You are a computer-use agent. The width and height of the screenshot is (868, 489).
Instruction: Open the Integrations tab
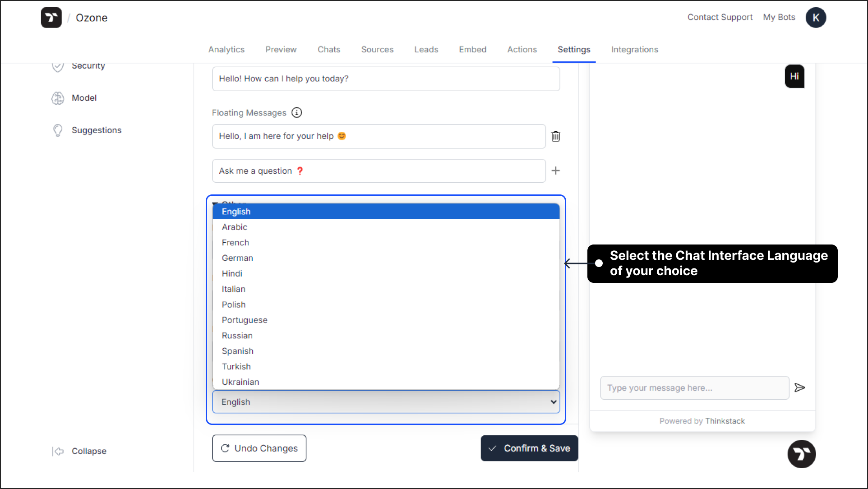coord(634,49)
